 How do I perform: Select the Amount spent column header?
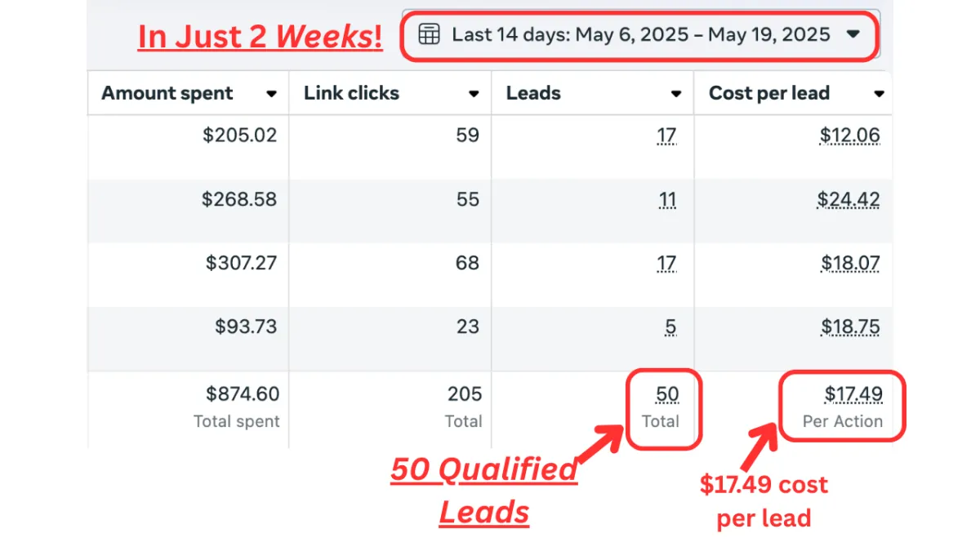189,93
